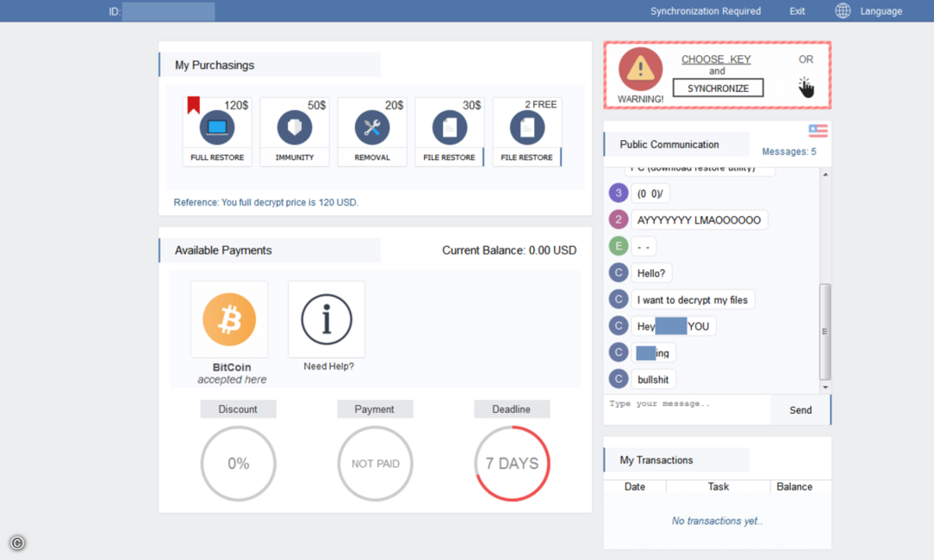Viewport: 934px width, 560px height.
Task: Click the 50$ price label
Action: pos(317,105)
